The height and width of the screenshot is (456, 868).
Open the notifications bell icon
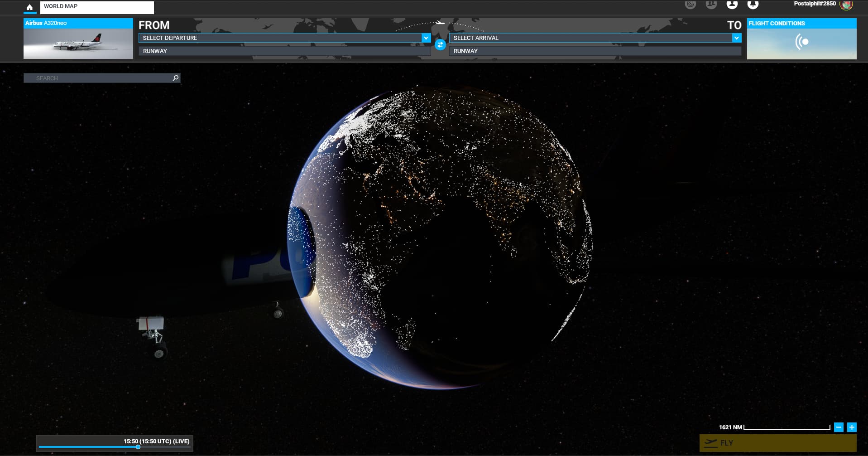(x=753, y=5)
